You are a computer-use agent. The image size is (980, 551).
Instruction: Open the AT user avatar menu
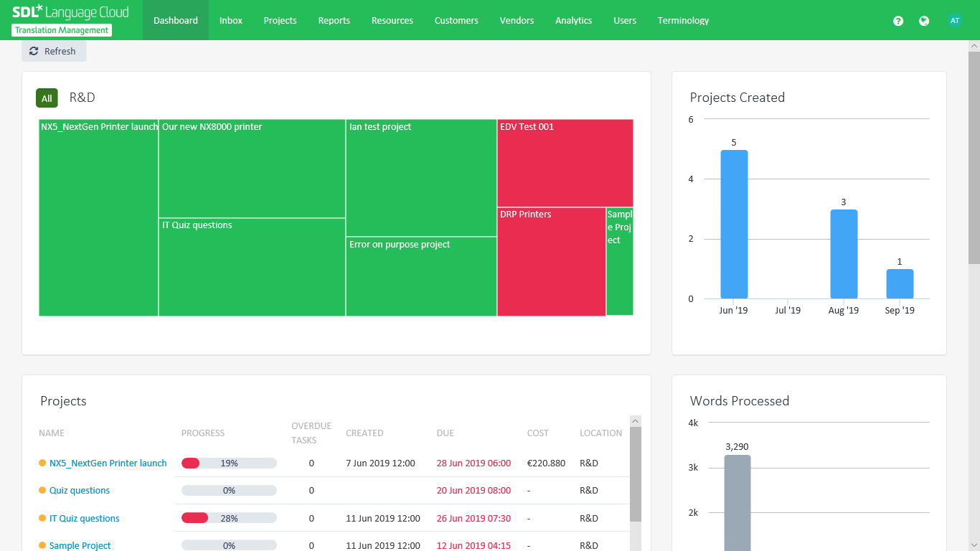coord(954,21)
